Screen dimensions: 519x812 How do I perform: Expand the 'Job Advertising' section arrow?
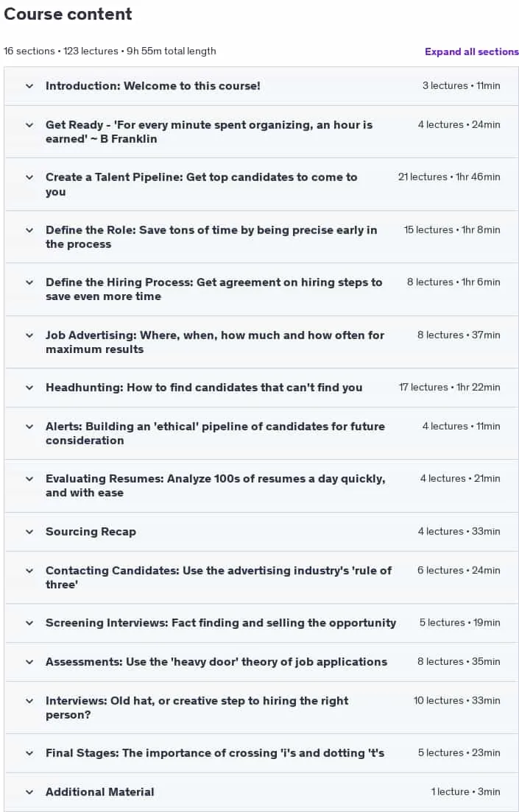point(29,335)
